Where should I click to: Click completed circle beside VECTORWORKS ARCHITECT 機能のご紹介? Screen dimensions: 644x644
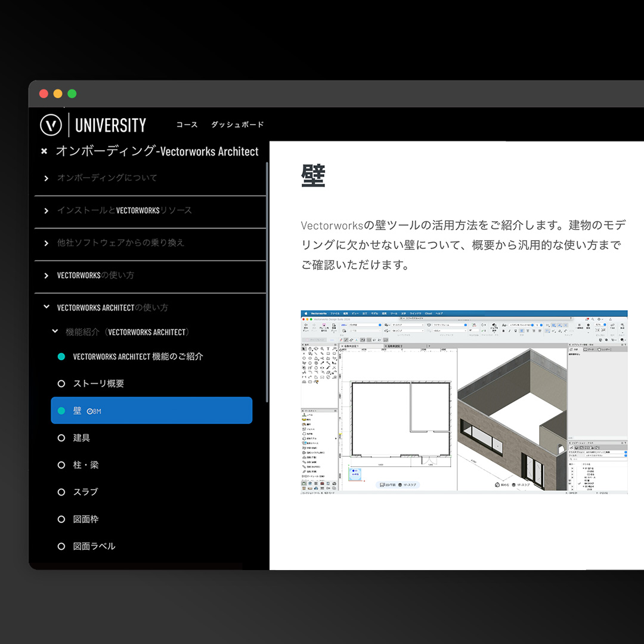(x=61, y=357)
